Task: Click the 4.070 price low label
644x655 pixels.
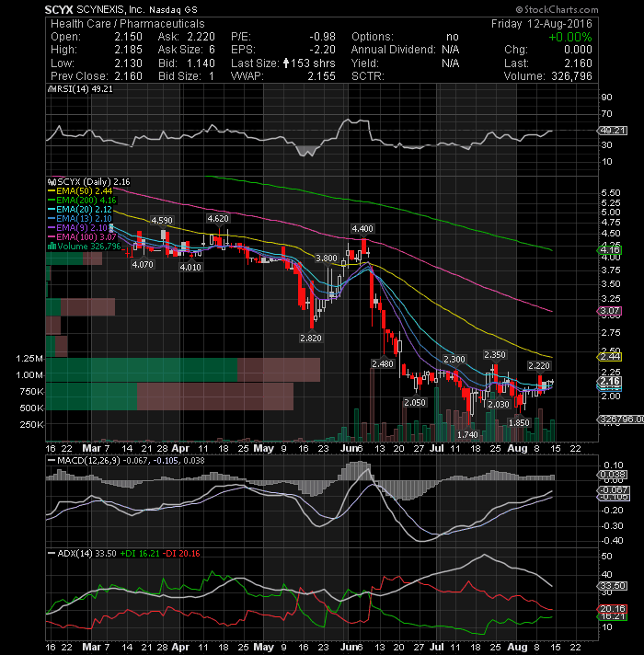Action: coord(143,264)
